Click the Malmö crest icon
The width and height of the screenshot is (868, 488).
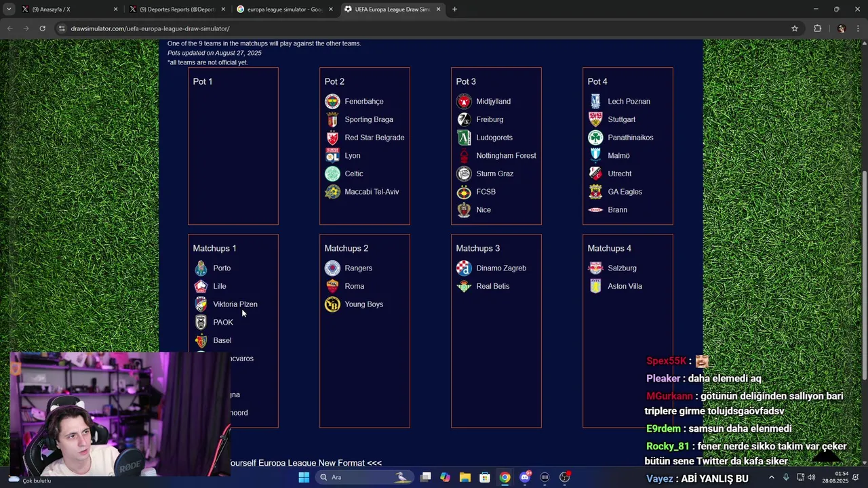pos(595,156)
